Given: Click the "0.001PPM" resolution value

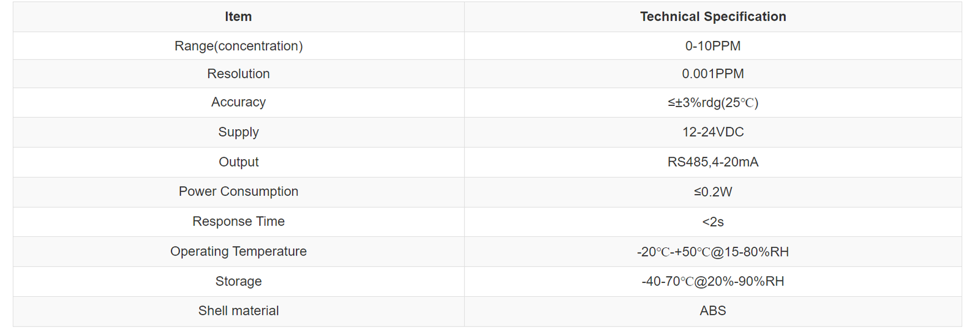Looking at the screenshot, I should pos(713,73).
